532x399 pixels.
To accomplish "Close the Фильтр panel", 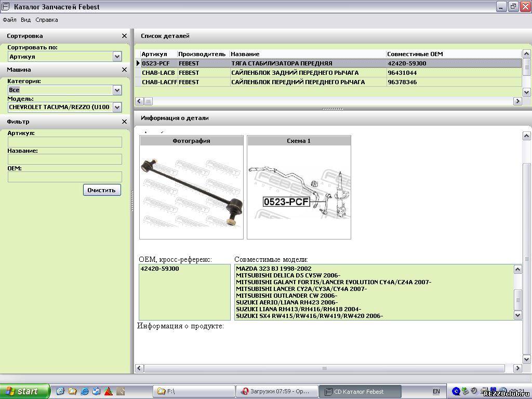I will click(x=124, y=122).
